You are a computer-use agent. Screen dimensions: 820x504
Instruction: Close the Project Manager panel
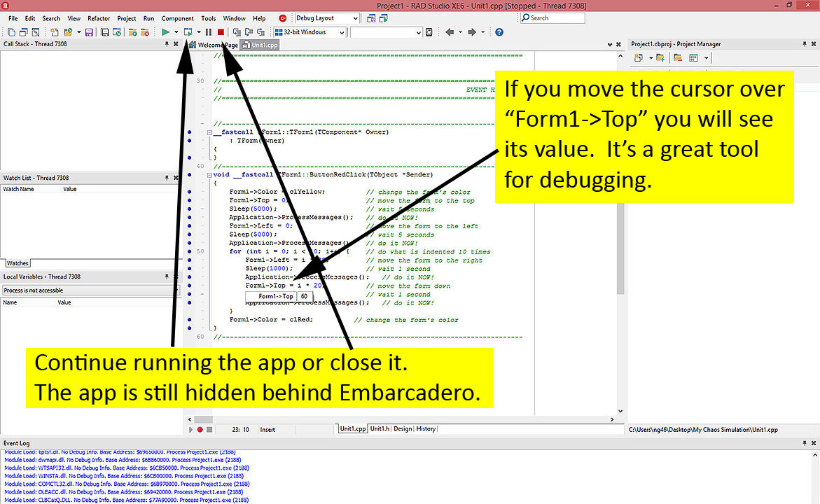click(814, 44)
